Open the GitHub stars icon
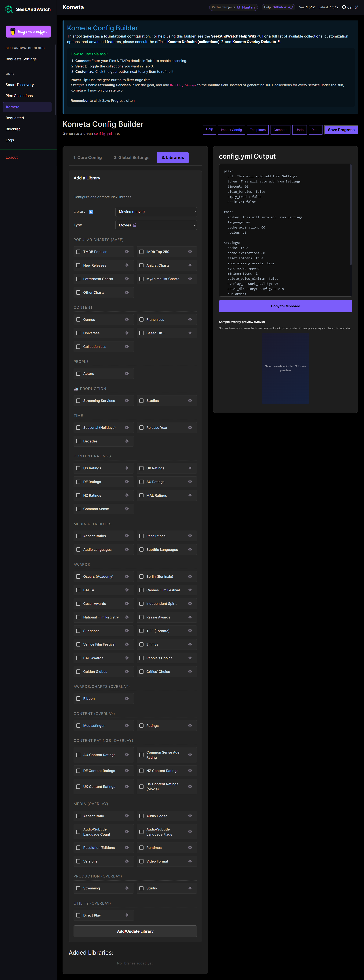364x980 pixels. coord(344,7)
